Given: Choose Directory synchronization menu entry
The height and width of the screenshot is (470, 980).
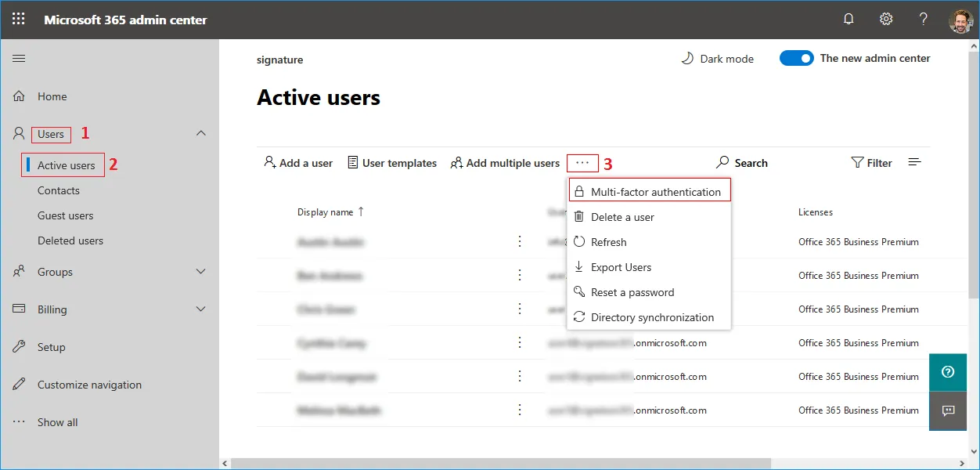Looking at the screenshot, I should click(x=649, y=317).
